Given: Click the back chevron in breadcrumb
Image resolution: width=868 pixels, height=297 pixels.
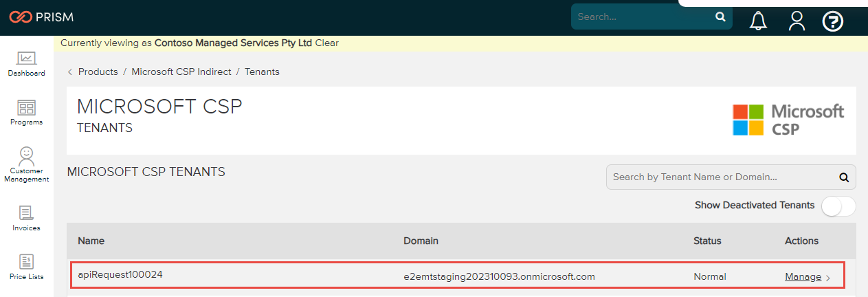Looking at the screenshot, I should [70, 71].
